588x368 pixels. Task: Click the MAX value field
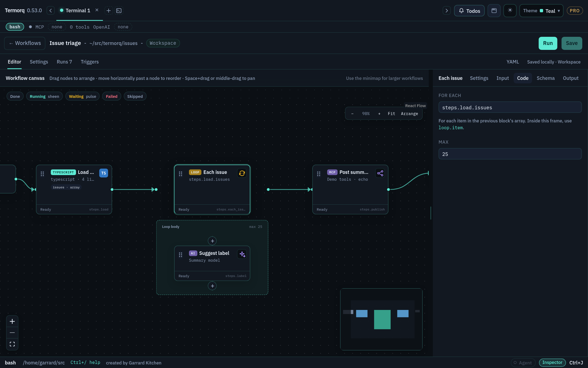tap(510, 154)
